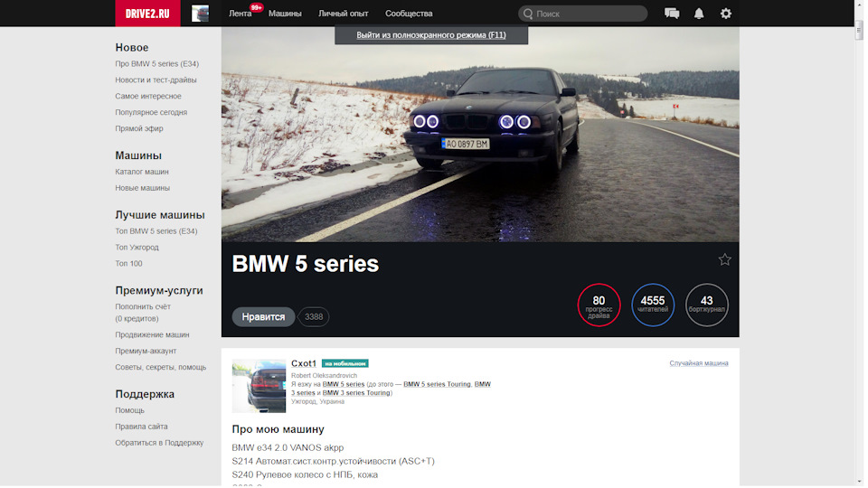Viewport: 868px width, 488px height.
Task: Open the user avatar in top bar
Action: point(200,14)
